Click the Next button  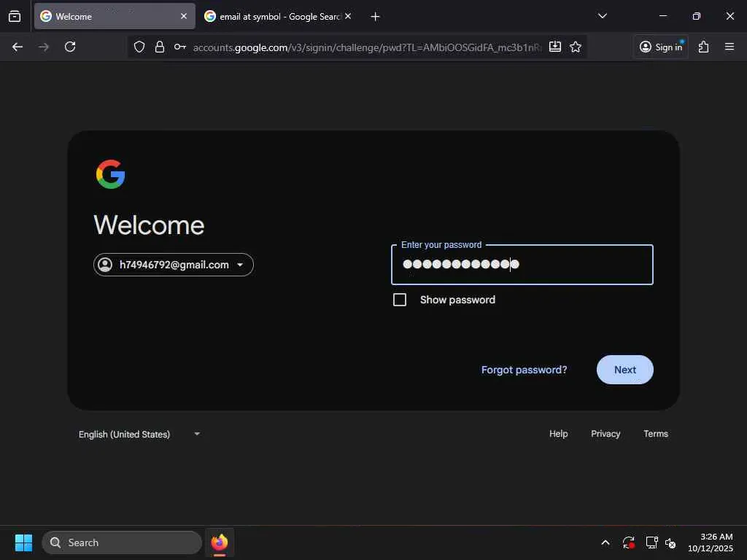click(x=625, y=370)
